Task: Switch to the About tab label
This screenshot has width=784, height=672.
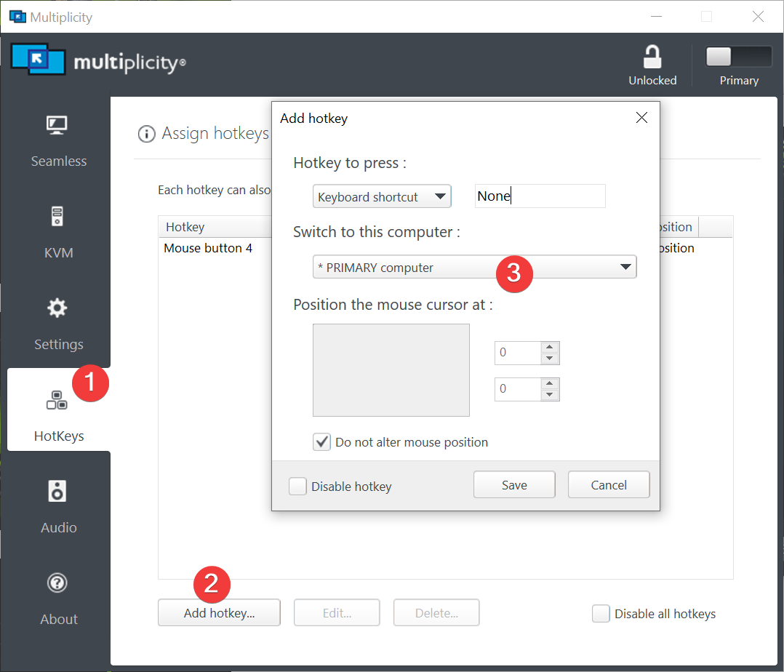Action: point(59,619)
